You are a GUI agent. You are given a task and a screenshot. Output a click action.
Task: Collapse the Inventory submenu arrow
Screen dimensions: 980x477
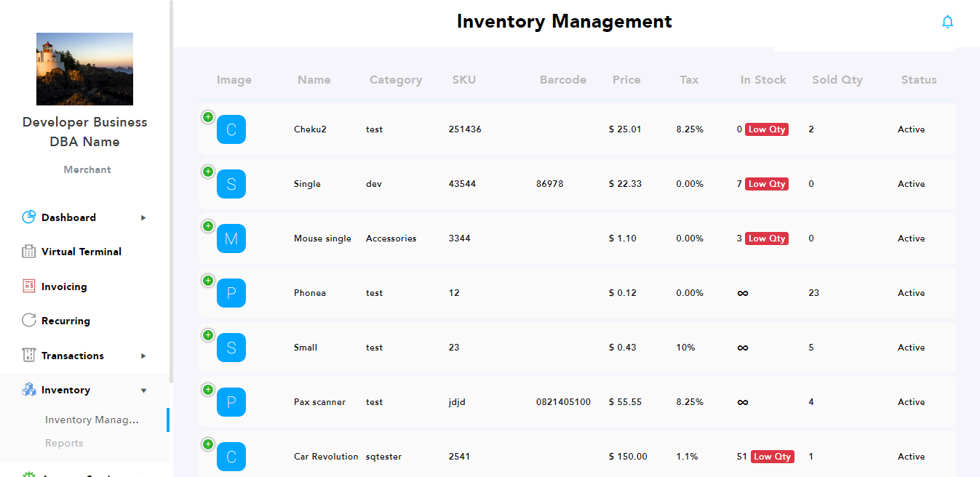click(143, 390)
